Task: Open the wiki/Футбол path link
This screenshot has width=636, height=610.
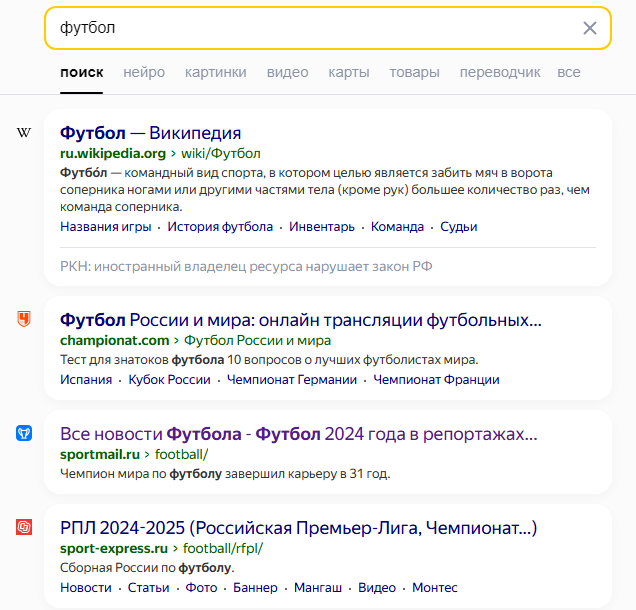Action: coord(221,153)
